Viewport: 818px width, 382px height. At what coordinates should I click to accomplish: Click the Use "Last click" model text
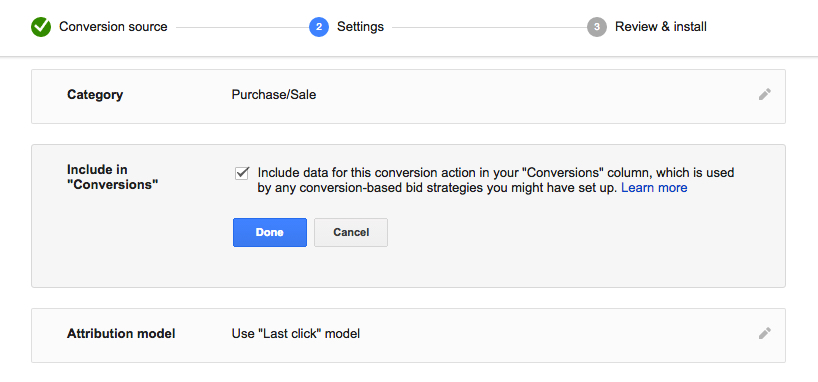296,333
